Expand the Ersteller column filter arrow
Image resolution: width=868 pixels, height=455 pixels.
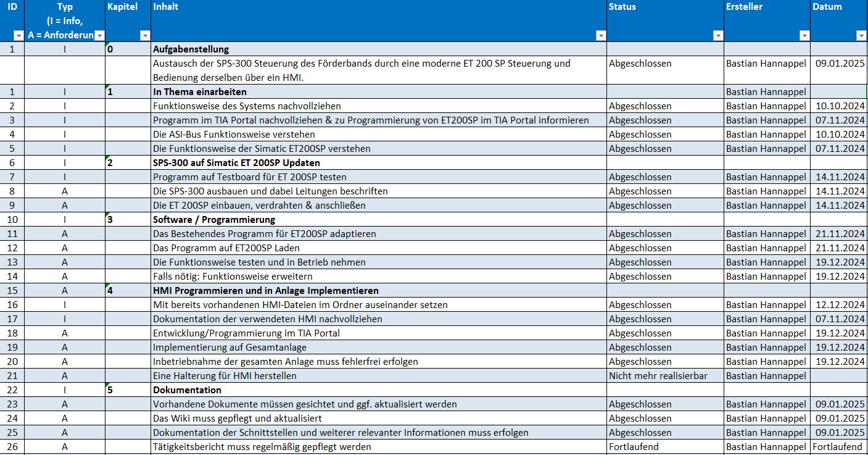click(x=804, y=36)
